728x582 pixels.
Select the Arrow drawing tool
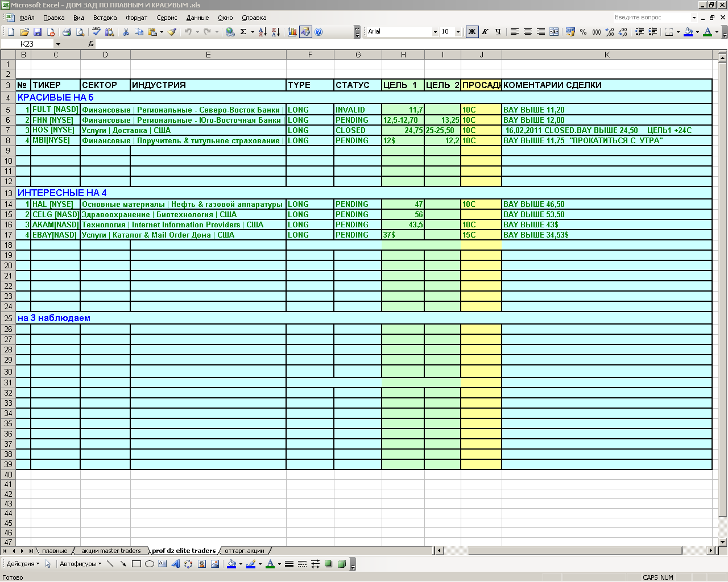[123, 564]
